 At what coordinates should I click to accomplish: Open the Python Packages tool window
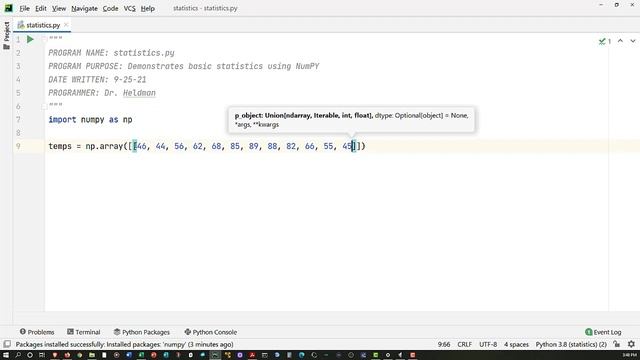142,332
